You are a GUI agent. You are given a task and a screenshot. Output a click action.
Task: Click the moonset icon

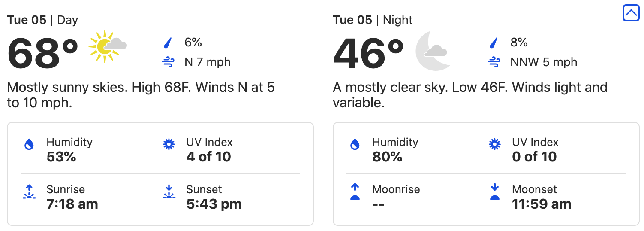click(x=495, y=192)
